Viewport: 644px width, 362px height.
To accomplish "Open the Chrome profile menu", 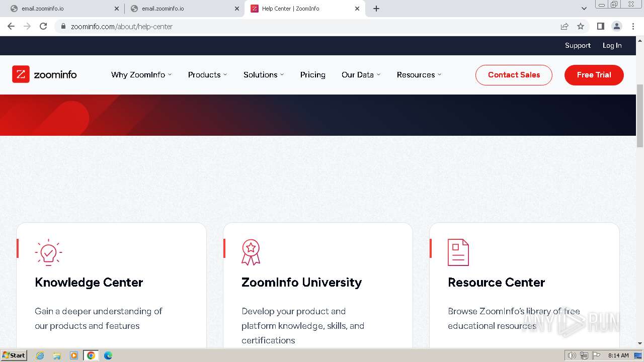I will pos(616,26).
